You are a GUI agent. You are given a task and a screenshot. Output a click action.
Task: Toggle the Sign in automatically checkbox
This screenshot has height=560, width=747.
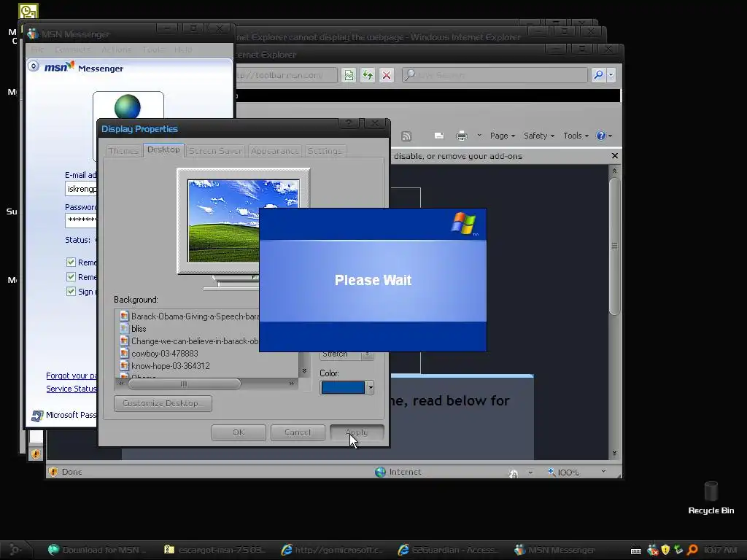pyautogui.click(x=71, y=292)
